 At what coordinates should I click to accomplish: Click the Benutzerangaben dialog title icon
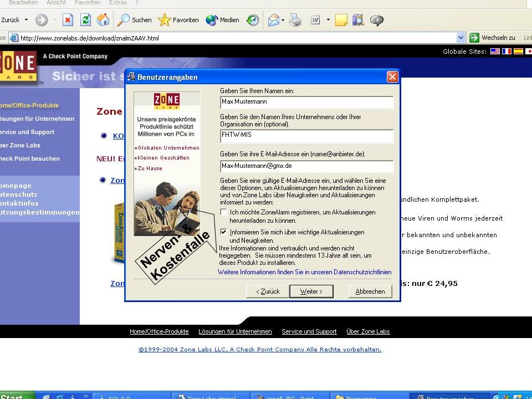(x=131, y=77)
